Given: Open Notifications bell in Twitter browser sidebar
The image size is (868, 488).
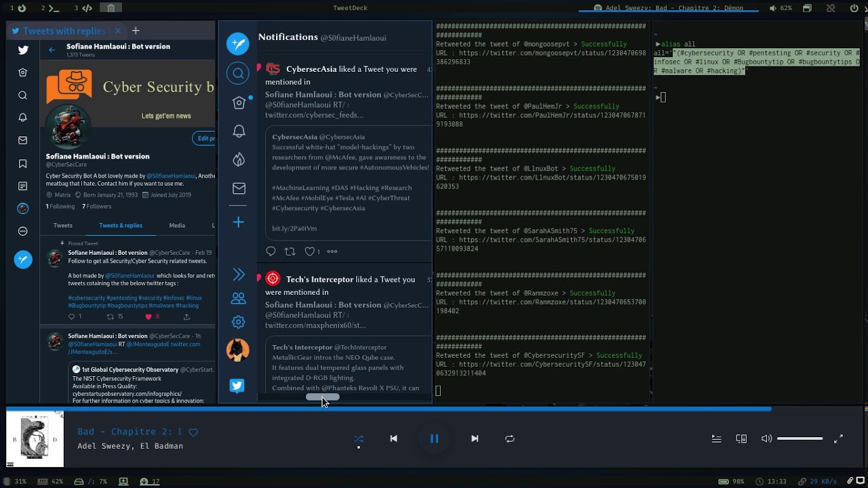Looking at the screenshot, I should tap(23, 117).
